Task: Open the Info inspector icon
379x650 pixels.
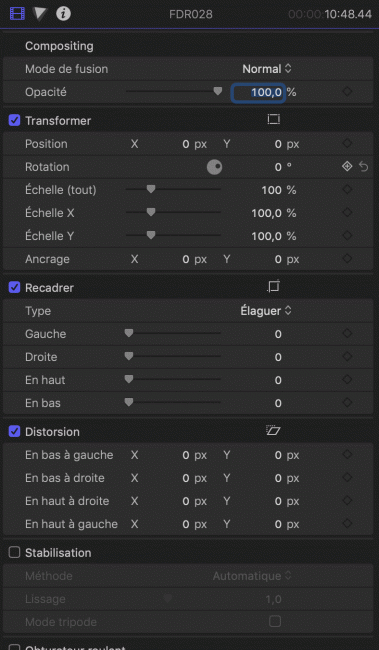Action: pyautogui.click(x=63, y=14)
